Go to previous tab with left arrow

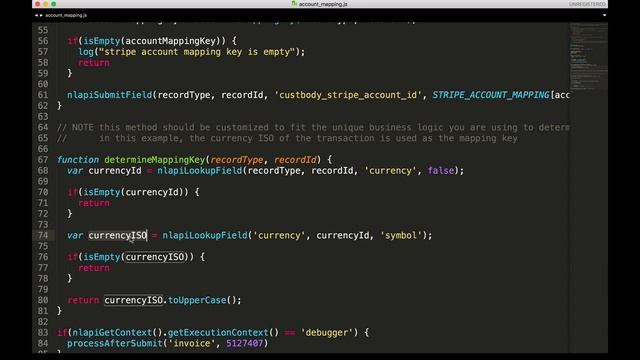36,15
